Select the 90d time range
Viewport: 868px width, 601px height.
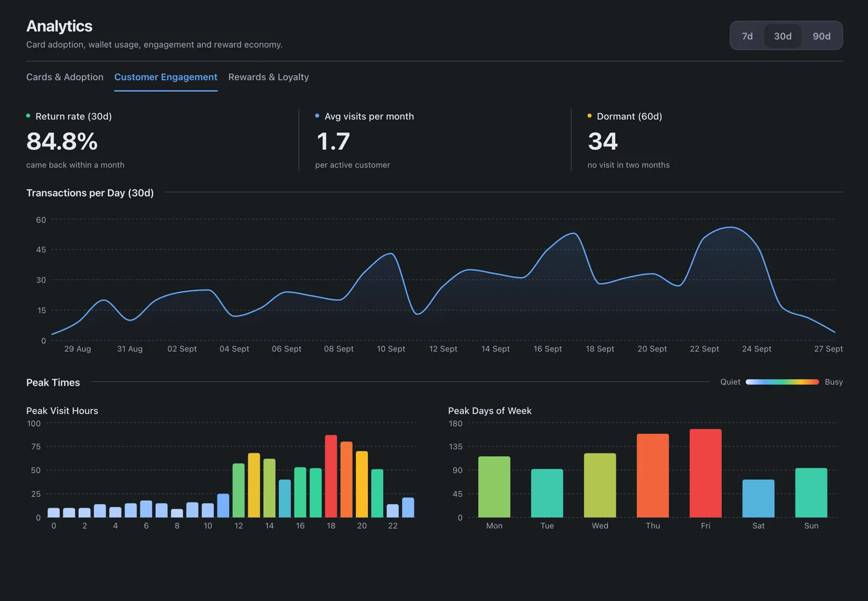pos(821,36)
